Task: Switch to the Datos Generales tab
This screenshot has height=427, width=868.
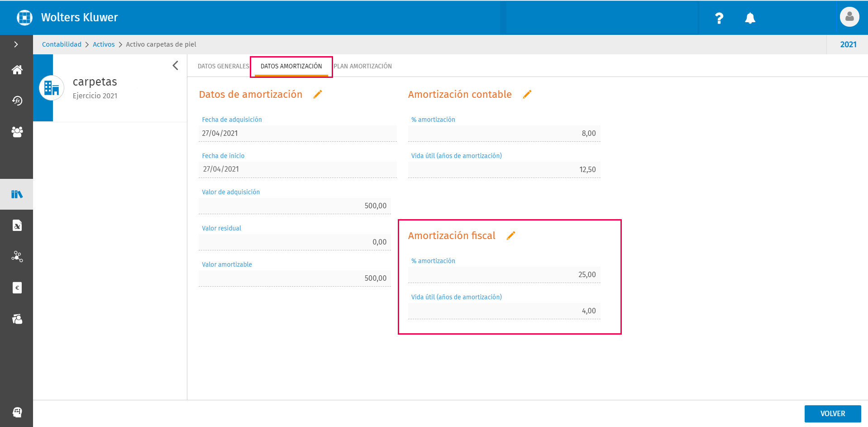Action: pyautogui.click(x=223, y=66)
